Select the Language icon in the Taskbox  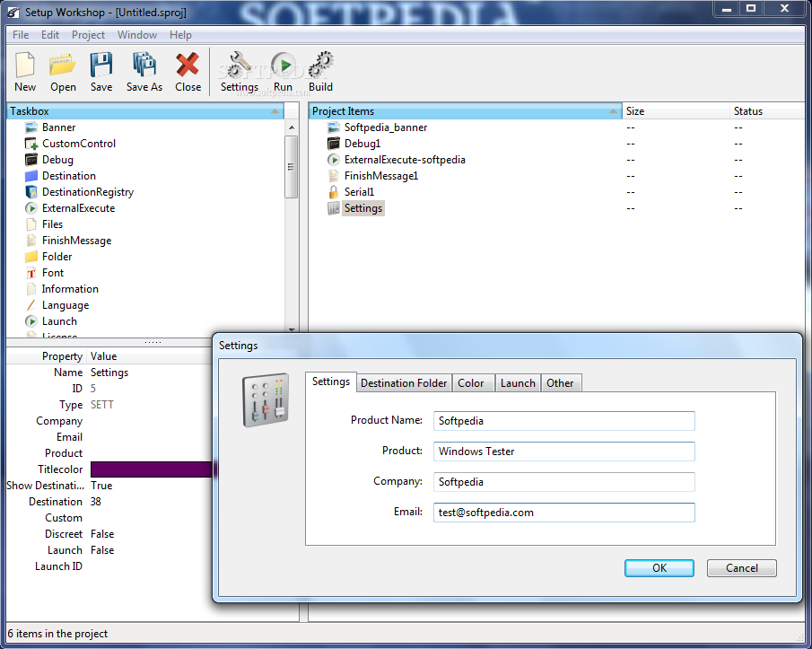[x=31, y=305]
